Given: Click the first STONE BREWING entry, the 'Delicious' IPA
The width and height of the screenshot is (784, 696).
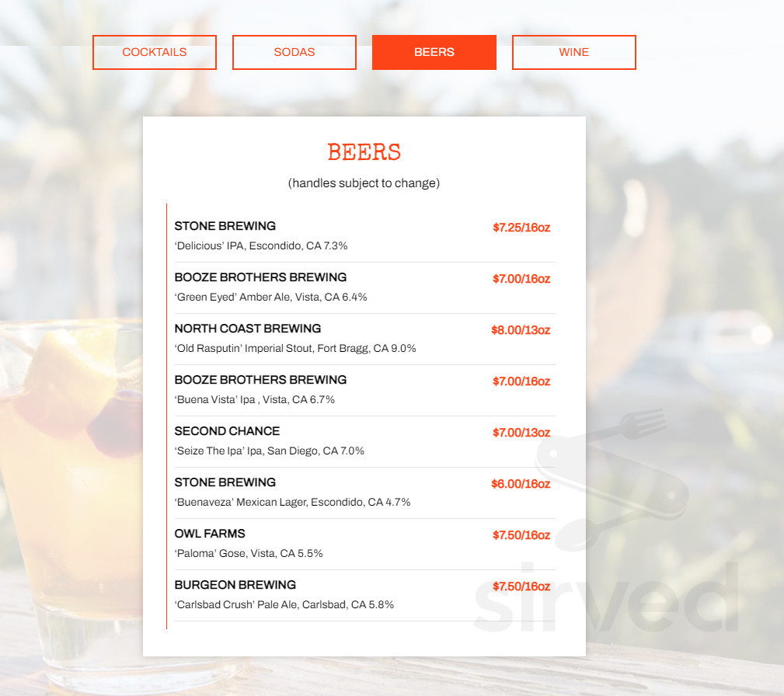Looking at the screenshot, I should tap(225, 226).
